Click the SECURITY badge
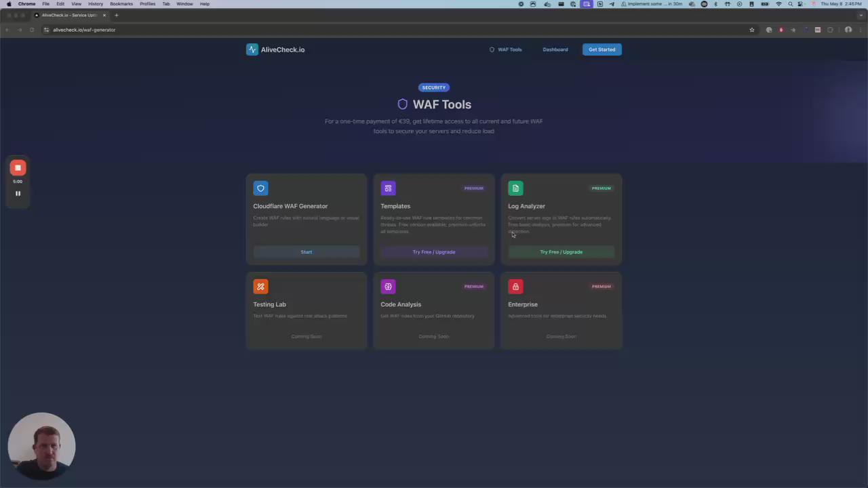Viewport: 868px width, 488px height. [434, 87]
